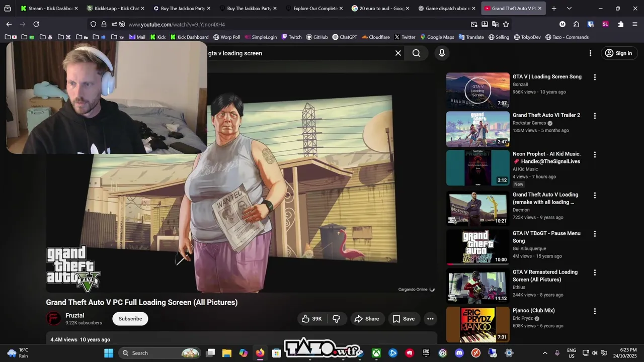Screen dimensions: 644x362
Task: Open more actions menu beside Save
Action: (x=430, y=319)
